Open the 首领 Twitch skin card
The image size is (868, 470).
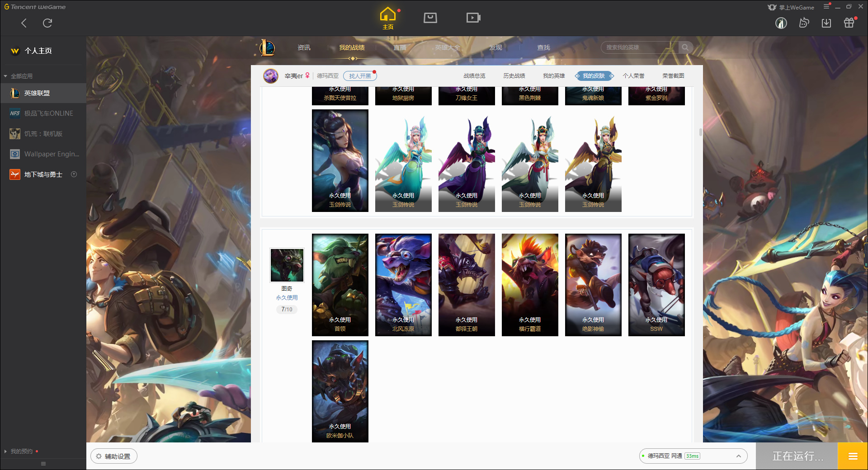tap(340, 285)
